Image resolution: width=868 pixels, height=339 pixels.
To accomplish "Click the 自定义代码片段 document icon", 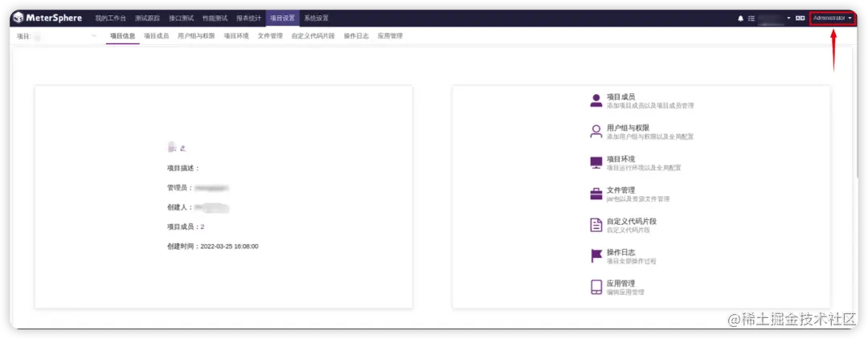I will [x=596, y=225].
